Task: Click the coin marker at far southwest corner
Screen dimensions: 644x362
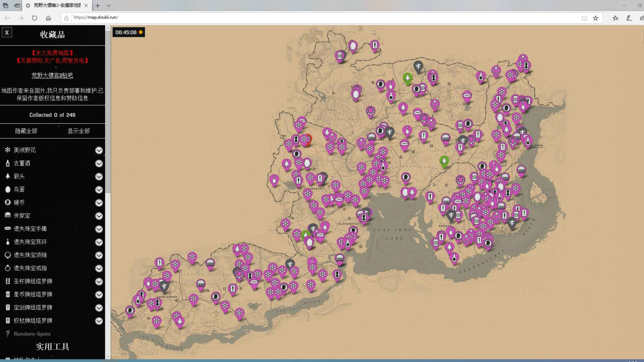Action: pyautogui.click(x=130, y=311)
